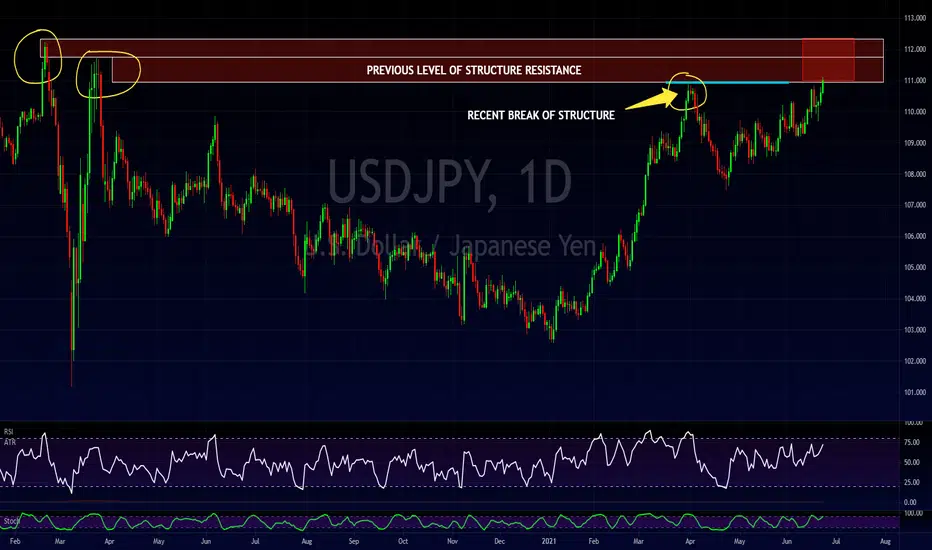Select the 'PREVIOUS LEVEL OF STRUCTURE RESISTANCE' text annotation
This screenshot has height=550, width=932.
pos(474,70)
